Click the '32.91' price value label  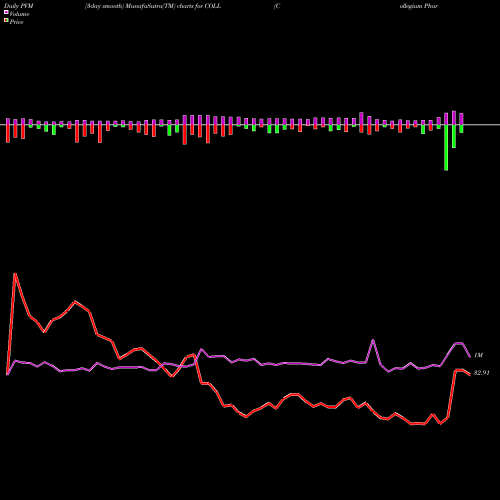pos(481,373)
